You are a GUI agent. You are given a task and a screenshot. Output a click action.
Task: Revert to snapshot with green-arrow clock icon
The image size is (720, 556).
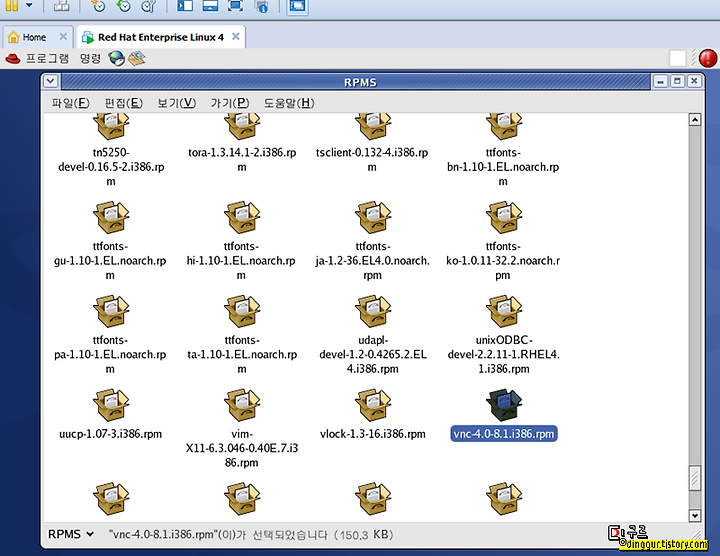coord(123,6)
